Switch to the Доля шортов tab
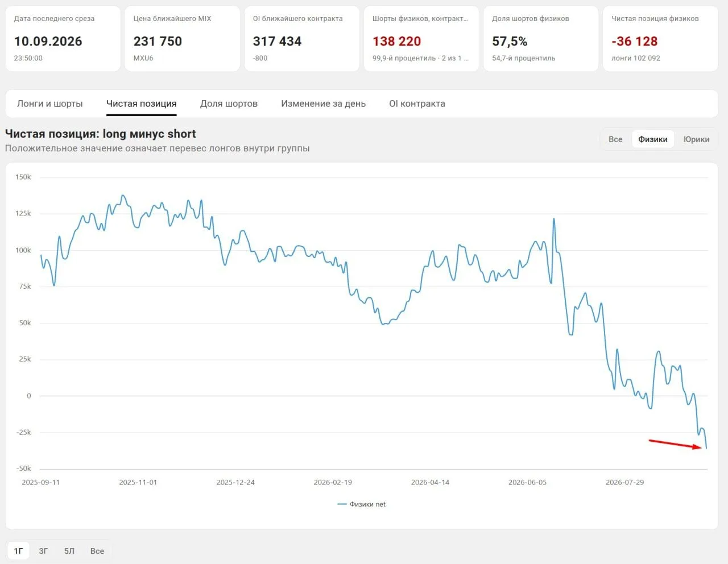The width and height of the screenshot is (728, 564). tap(229, 103)
